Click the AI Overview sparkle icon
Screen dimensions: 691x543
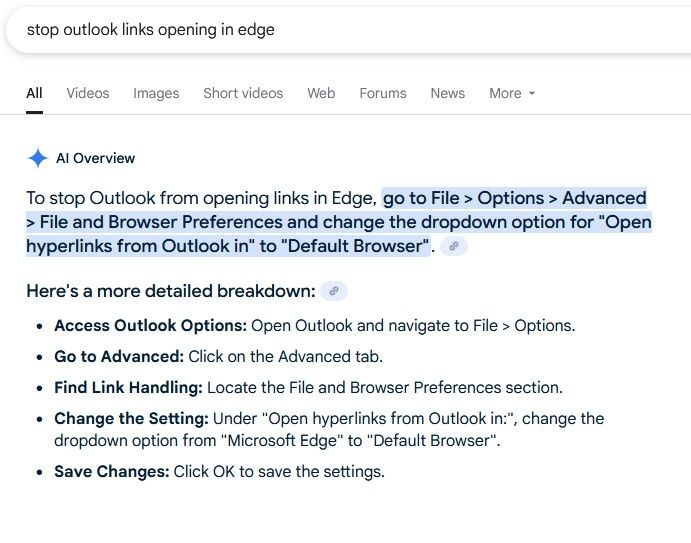coord(38,158)
